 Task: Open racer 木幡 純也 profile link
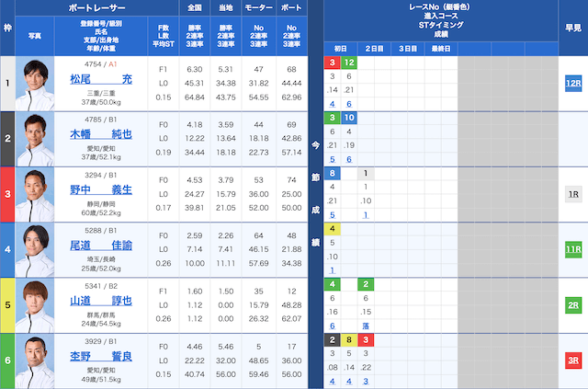point(101,134)
